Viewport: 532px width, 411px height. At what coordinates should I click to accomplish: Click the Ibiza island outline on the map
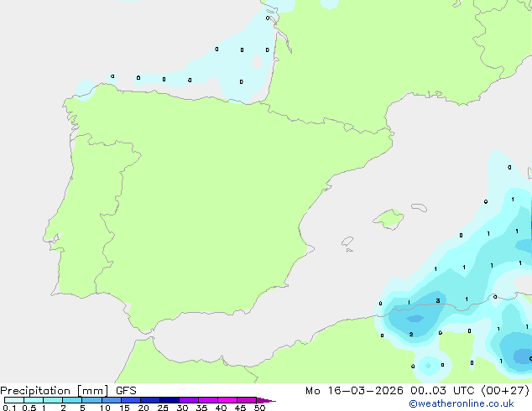pyautogui.click(x=347, y=242)
